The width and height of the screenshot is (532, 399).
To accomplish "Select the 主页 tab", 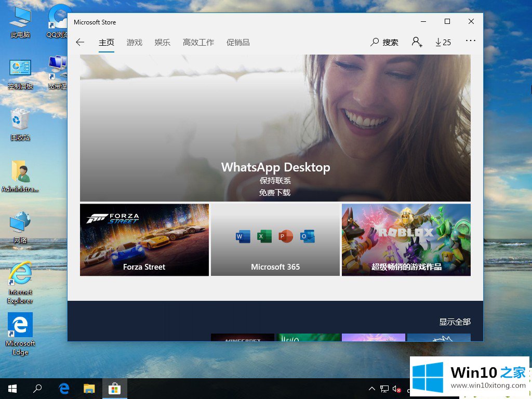I will click(x=106, y=43).
